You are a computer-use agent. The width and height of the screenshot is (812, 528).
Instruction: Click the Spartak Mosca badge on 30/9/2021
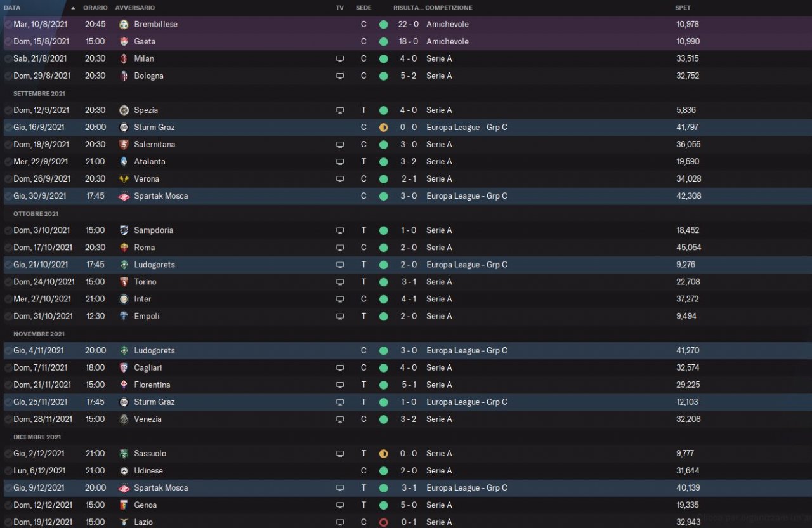(x=124, y=196)
